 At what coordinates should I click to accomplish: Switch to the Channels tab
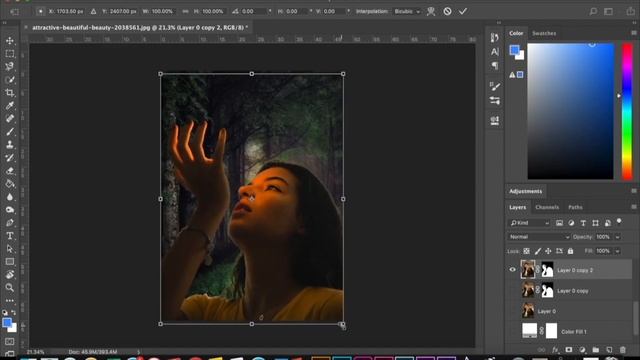pyautogui.click(x=547, y=207)
